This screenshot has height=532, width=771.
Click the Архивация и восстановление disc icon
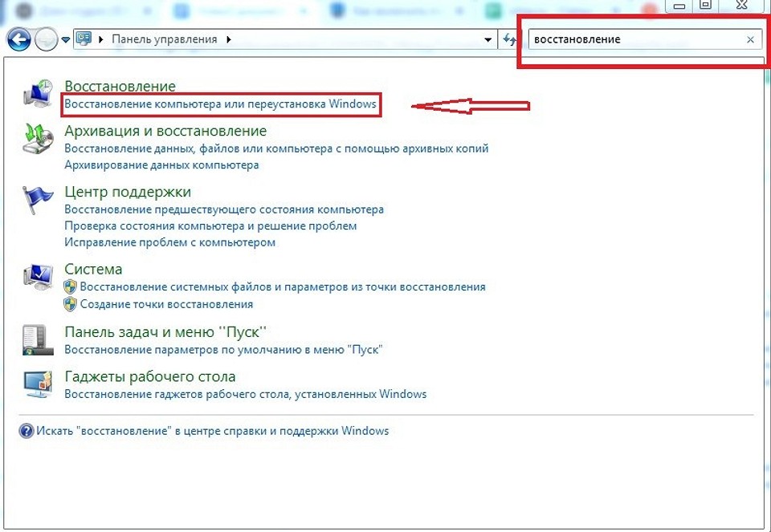coord(38,138)
